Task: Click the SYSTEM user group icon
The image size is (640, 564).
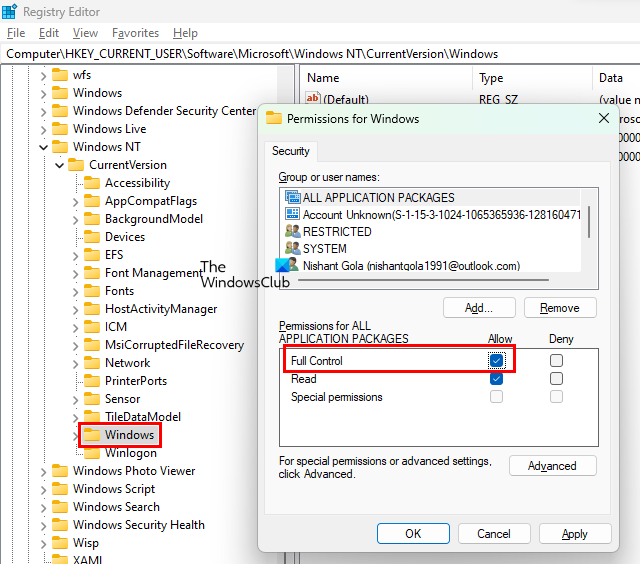Action: click(292, 248)
